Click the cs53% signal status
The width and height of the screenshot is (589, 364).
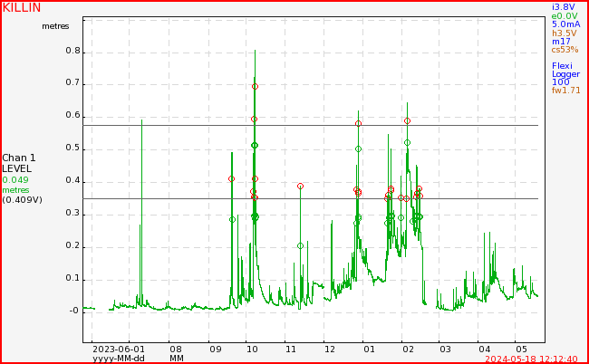tap(565, 50)
